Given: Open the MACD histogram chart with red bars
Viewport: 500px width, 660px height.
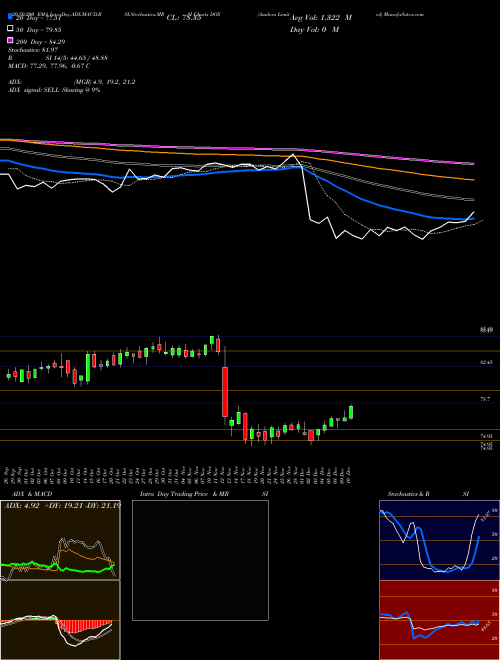Looking at the screenshot, I should point(60,620).
